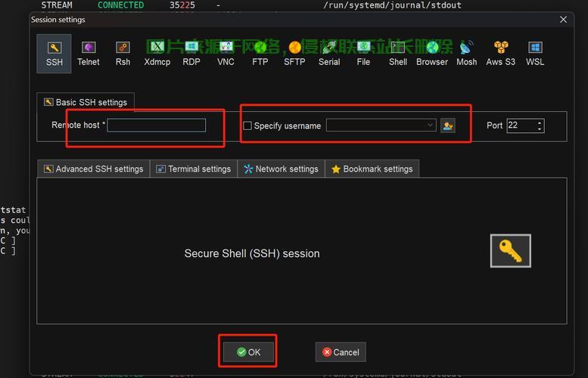Open the username dropdown list

coord(430,125)
